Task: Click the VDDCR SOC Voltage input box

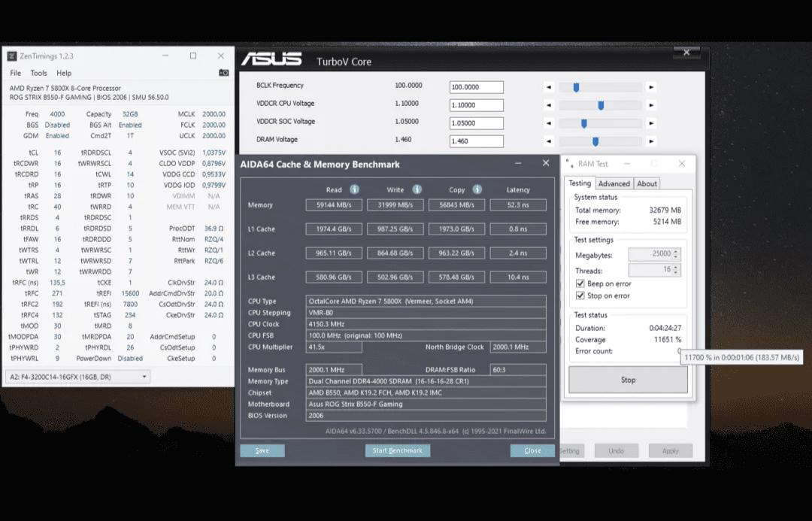Action: (x=477, y=123)
